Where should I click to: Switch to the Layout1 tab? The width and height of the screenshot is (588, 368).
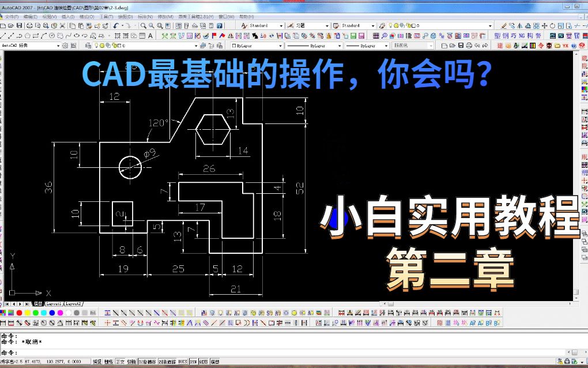[x=53, y=303]
